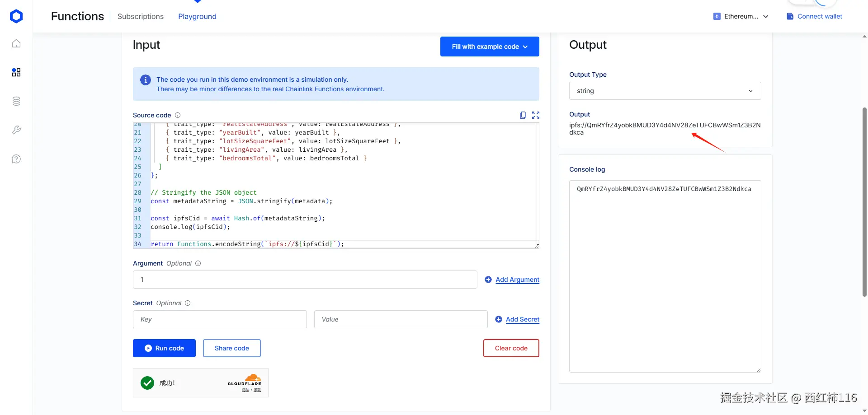Click the Add Argument link

point(517,280)
